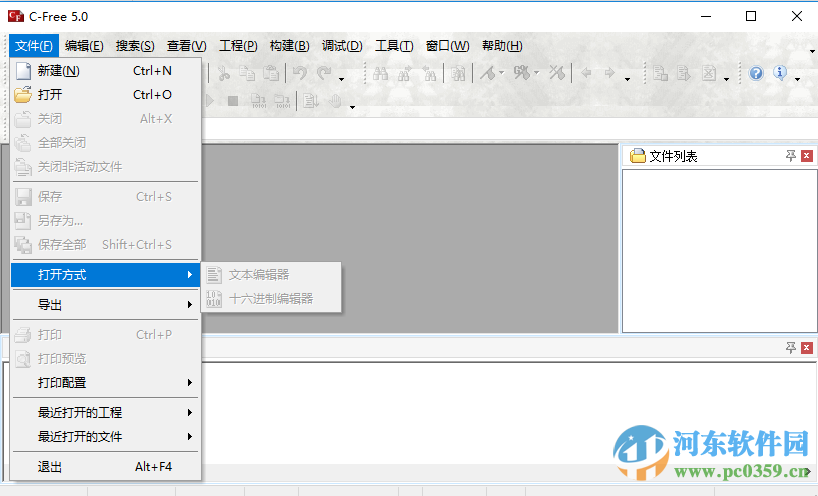Open the toolbar overflow arrow at menu bar end
Image resolution: width=818 pixels, height=496 pixels.
(x=812, y=51)
